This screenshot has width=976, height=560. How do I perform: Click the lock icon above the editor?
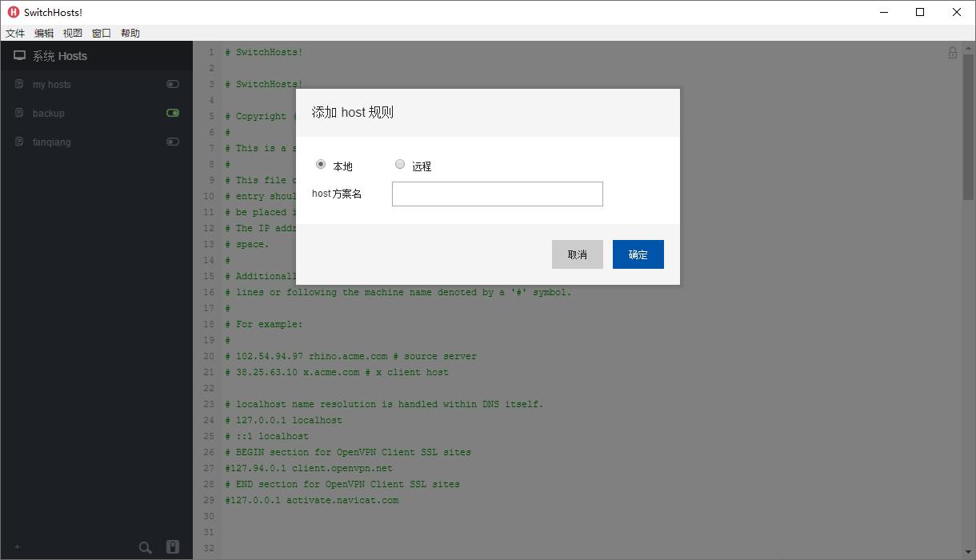point(953,51)
